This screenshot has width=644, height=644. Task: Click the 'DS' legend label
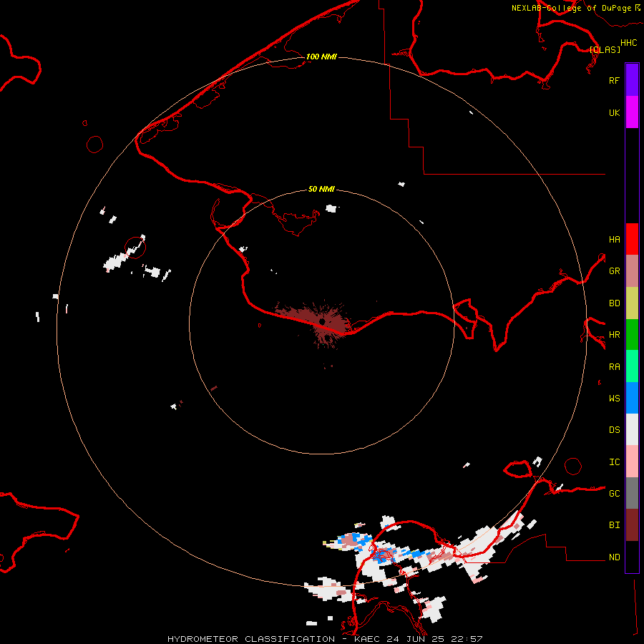tap(614, 430)
